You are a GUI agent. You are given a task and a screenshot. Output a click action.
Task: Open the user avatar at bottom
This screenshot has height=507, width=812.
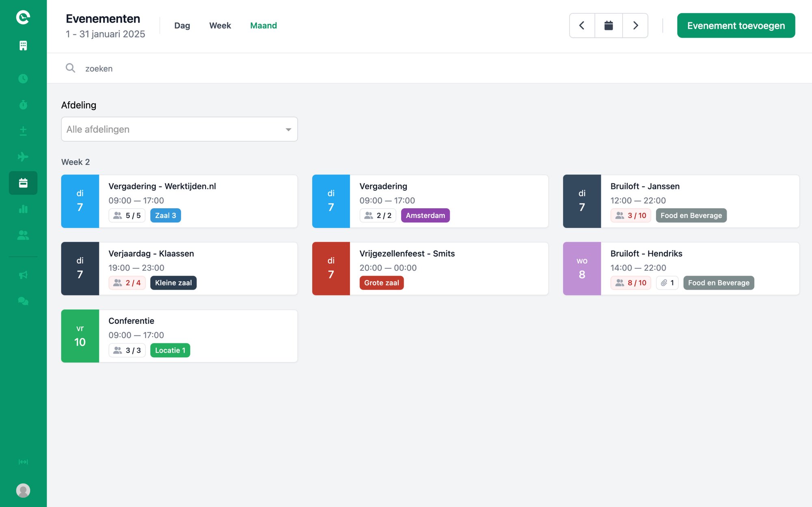[23, 490]
